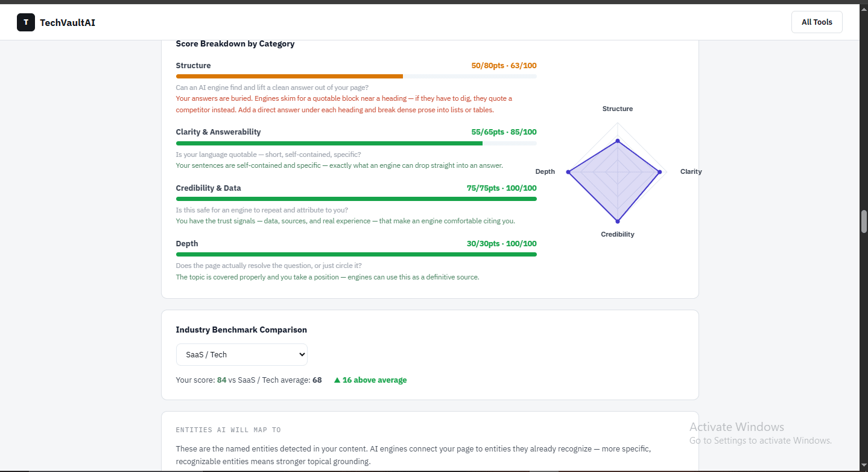Click the Clarity & Answerability progress bar
Image resolution: width=868 pixels, height=472 pixels.
356,143
